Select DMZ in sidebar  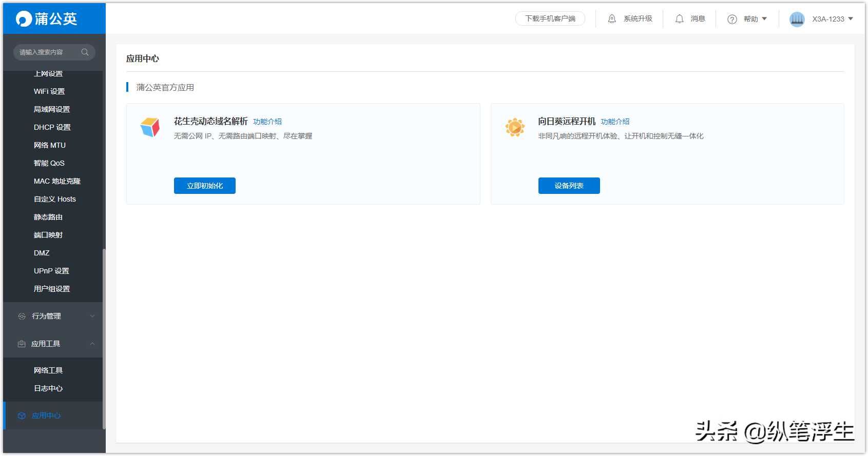(42, 253)
